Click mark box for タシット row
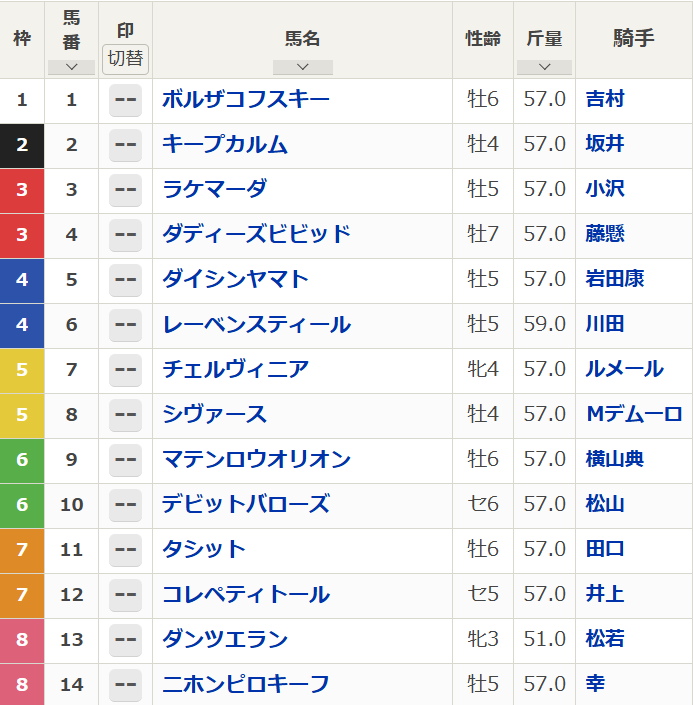 pyautogui.click(x=125, y=550)
